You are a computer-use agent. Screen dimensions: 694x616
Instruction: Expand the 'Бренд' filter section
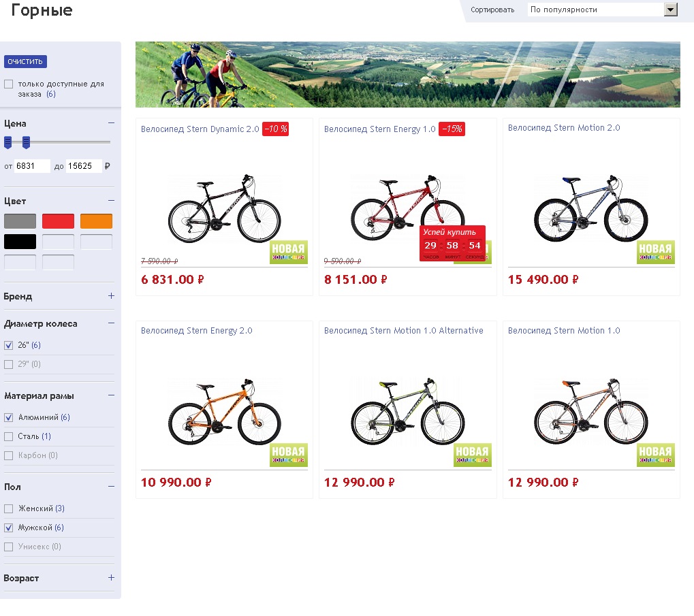[111, 296]
